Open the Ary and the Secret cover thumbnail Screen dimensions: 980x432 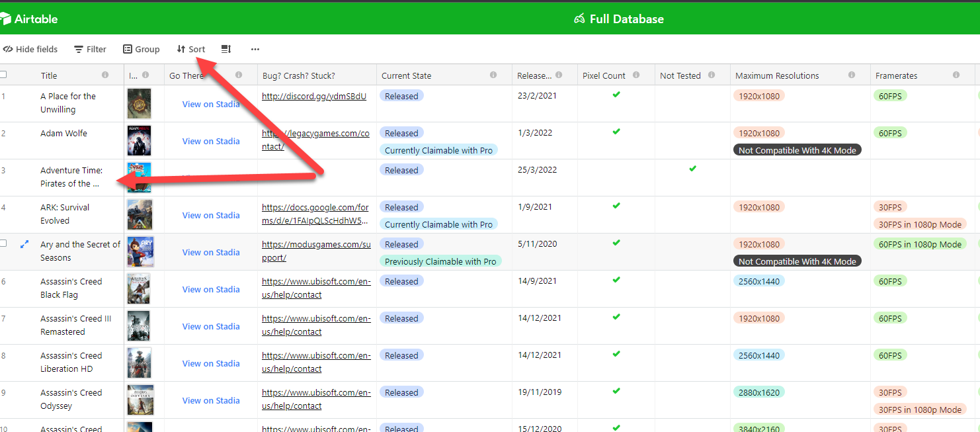click(x=140, y=252)
